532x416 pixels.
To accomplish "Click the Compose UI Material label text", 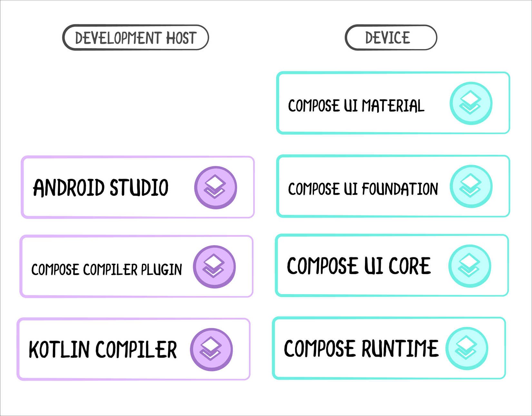I will pos(356,106).
